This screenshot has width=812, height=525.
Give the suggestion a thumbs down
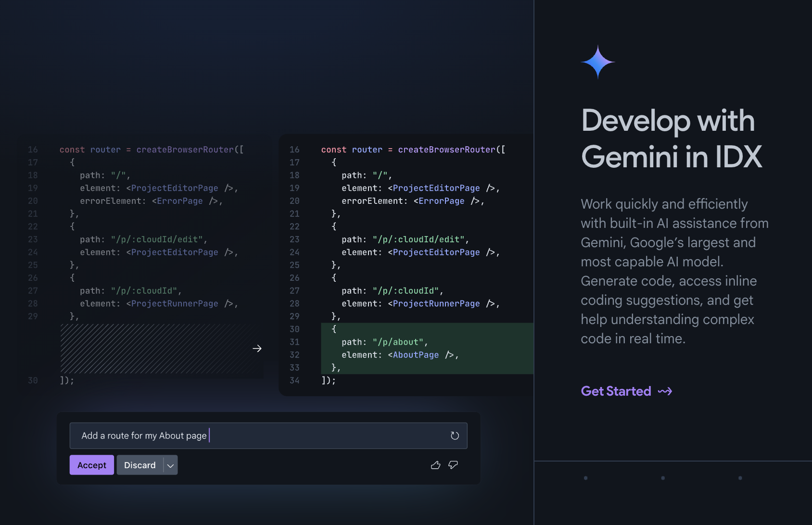453,465
